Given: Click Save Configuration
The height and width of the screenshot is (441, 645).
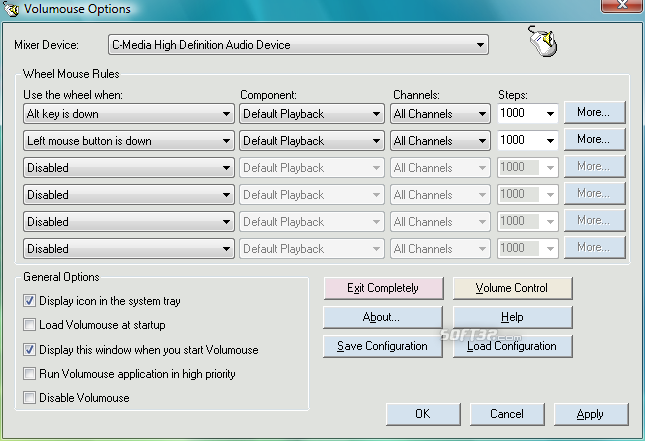Looking at the screenshot, I should point(383,346).
